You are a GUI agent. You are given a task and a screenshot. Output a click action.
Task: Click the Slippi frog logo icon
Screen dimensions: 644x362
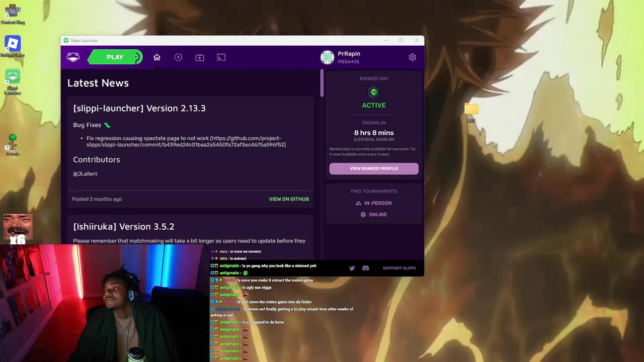tap(73, 57)
